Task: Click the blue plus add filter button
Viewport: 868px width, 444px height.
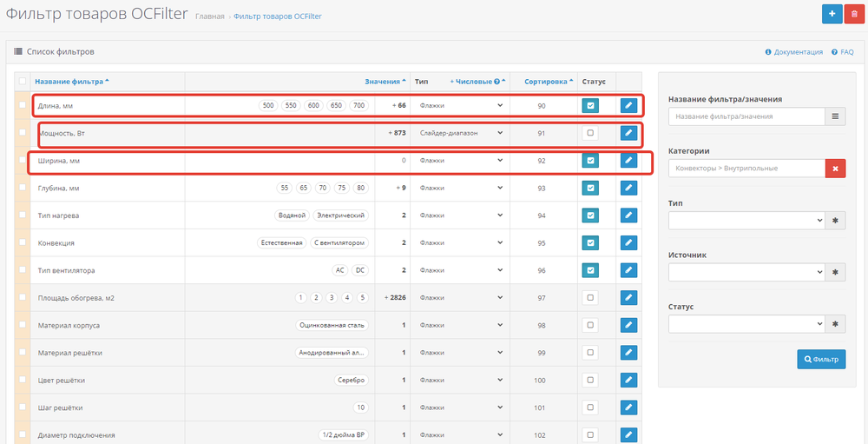Action: [x=832, y=15]
